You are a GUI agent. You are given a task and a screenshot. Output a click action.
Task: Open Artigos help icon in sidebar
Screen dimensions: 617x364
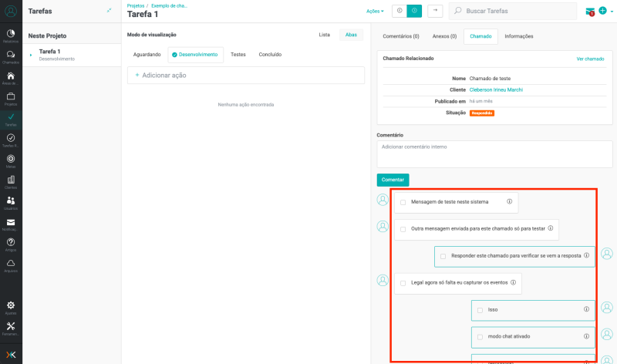point(11,244)
